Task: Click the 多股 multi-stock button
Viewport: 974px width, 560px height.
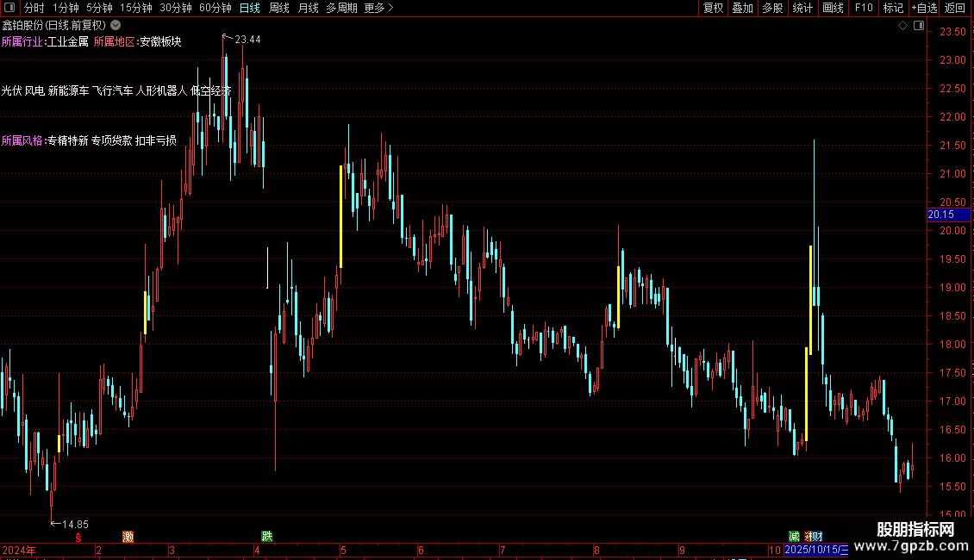Action: click(772, 8)
